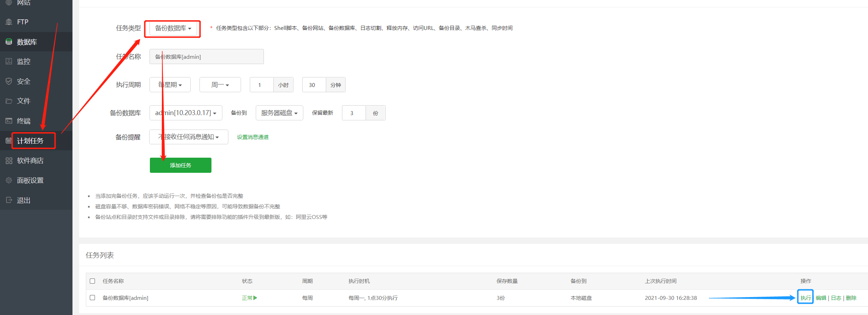
Task: Open 计划任务 in the sidebar menu
Action: click(30, 141)
